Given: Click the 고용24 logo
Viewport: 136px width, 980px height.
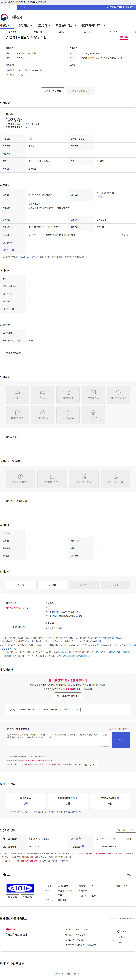Looking at the screenshot, I should click(11, 17).
